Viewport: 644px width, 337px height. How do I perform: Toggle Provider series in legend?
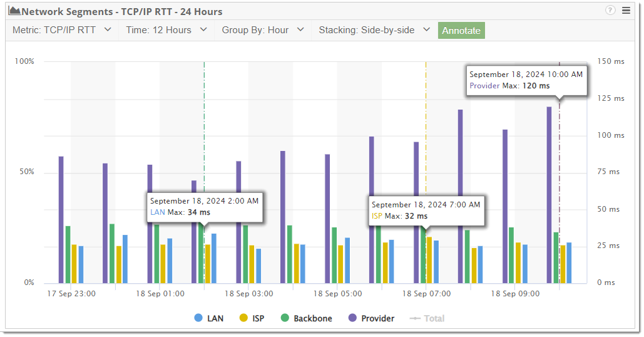(x=371, y=318)
